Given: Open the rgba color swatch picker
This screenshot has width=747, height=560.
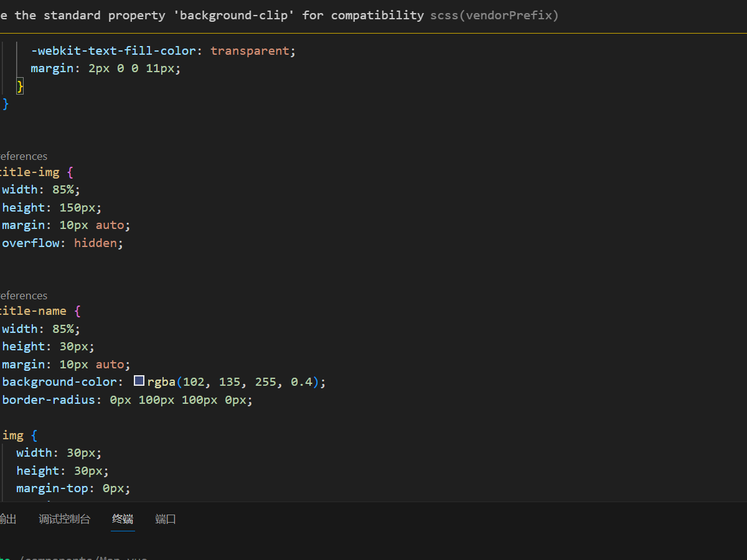Looking at the screenshot, I should (x=139, y=381).
